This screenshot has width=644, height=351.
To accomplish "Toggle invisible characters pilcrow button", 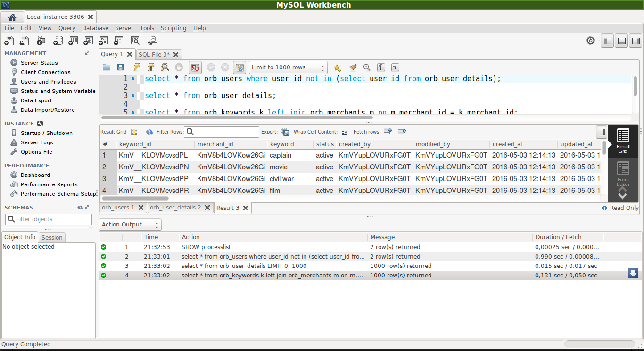I will tap(381, 67).
